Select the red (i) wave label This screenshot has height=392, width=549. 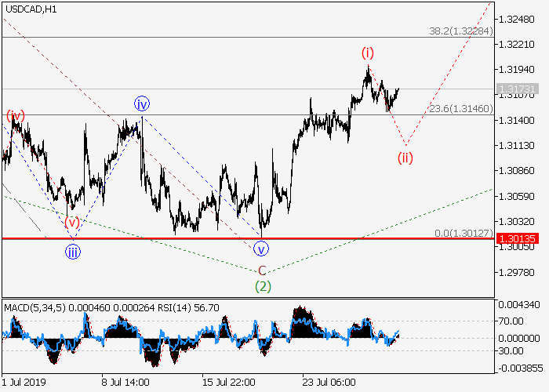368,53
